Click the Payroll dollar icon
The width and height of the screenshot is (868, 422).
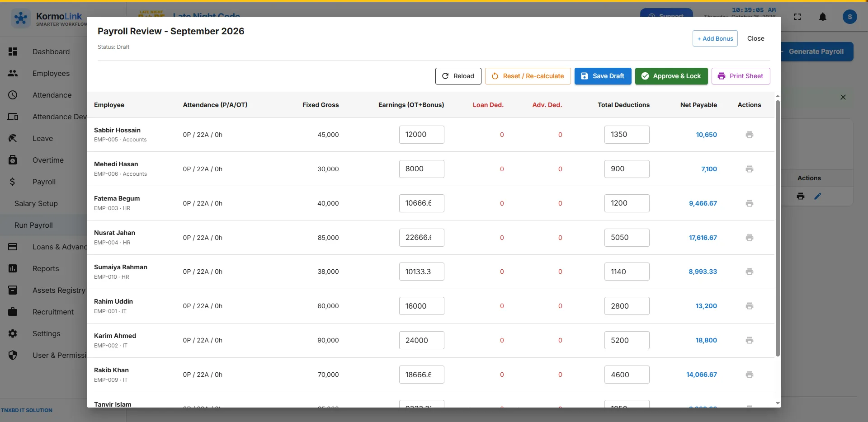[13, 182]
